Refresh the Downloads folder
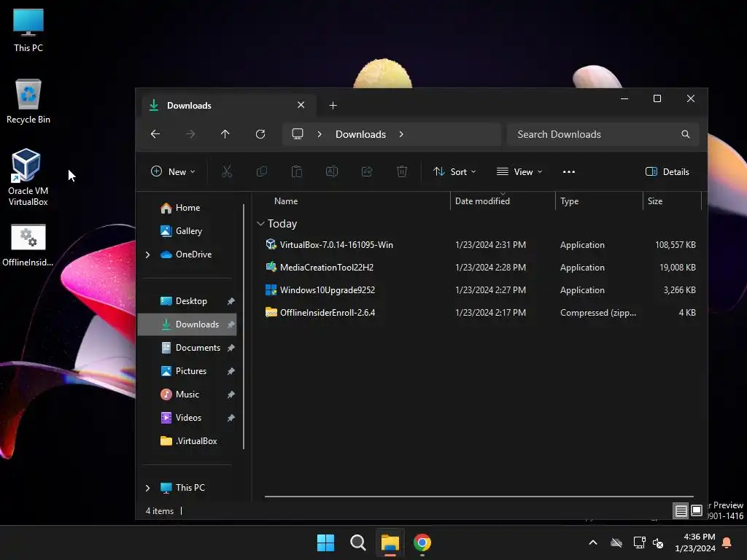This screenshot has height=560, width=747. (260, 134)
